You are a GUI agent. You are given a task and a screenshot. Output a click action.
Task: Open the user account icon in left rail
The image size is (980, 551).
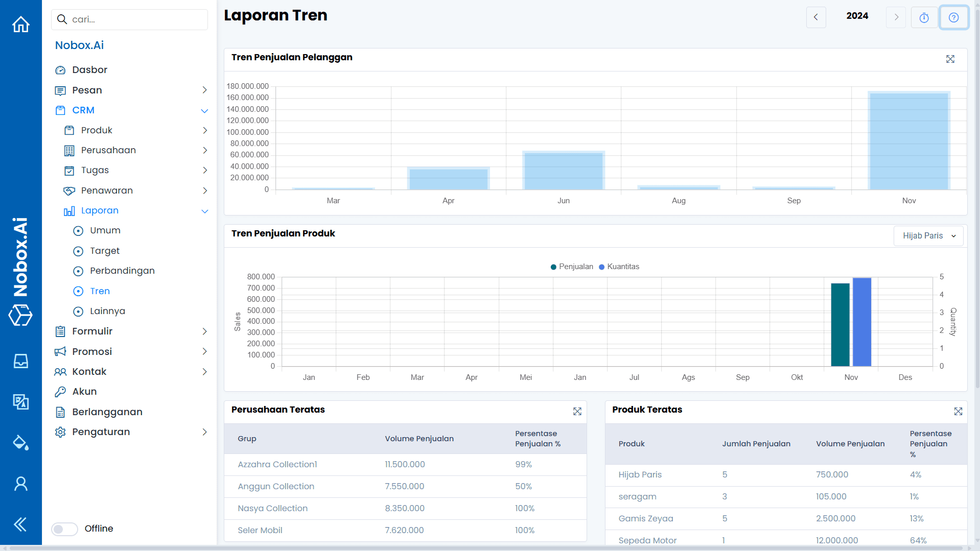point(20,484)
